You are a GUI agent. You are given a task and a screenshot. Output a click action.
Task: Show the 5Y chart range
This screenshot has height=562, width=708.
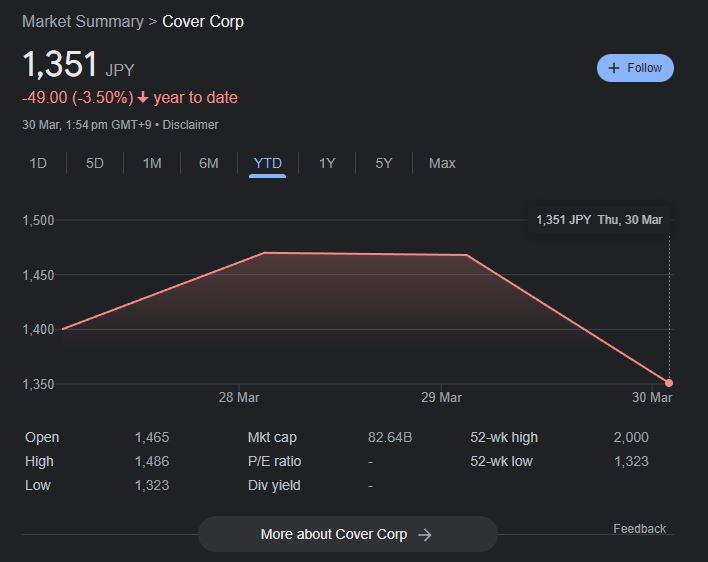click(x=384, y=163)
